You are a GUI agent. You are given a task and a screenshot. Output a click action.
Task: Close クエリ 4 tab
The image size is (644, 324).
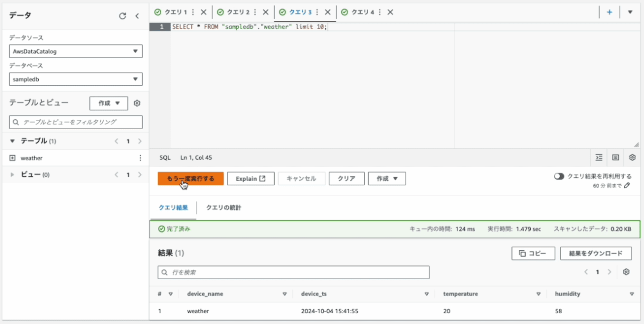(x=390, y=12)
